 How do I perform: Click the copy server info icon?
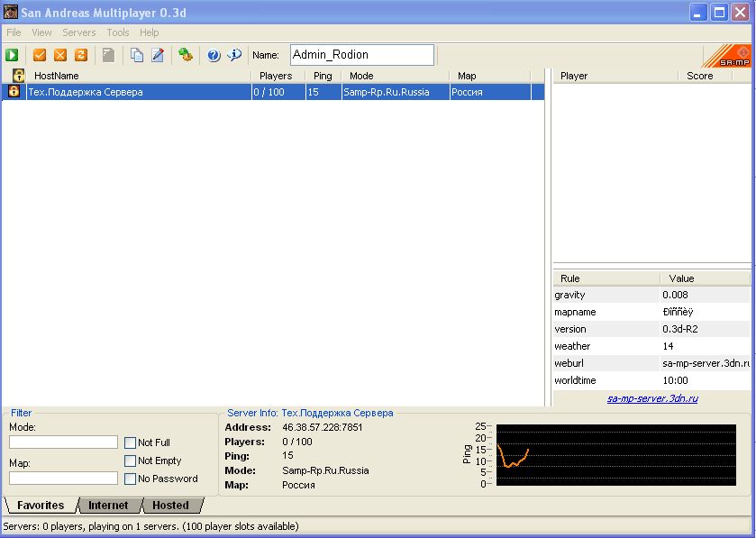[137, 55]
